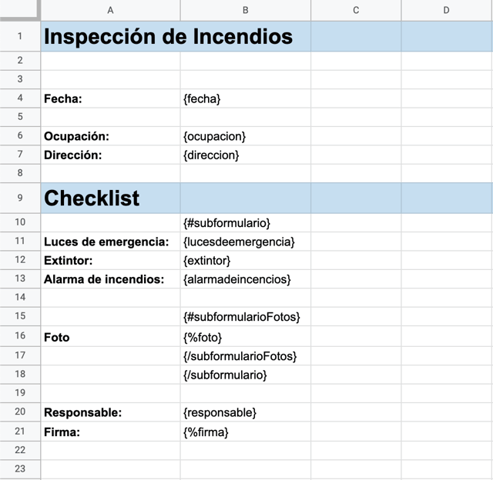Screen dimensions: 493x480
Task: Click the 'Alarma de incendios:' label cell
Action: (x=110, y=279)
